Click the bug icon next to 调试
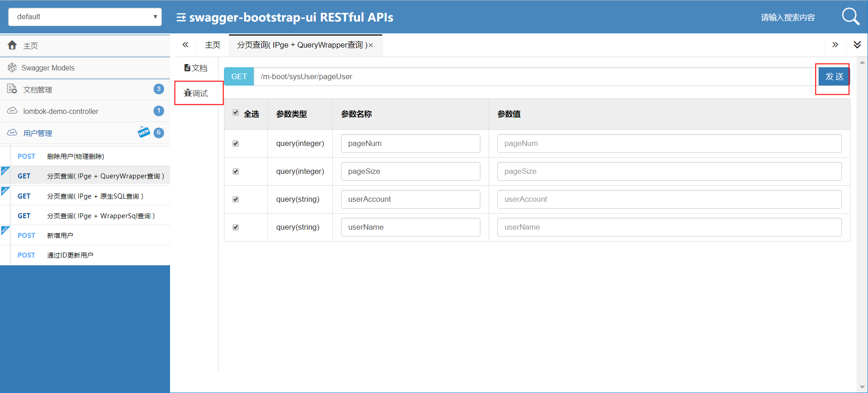The width and height of the screenshot is (868, 393). click(187, 93)
